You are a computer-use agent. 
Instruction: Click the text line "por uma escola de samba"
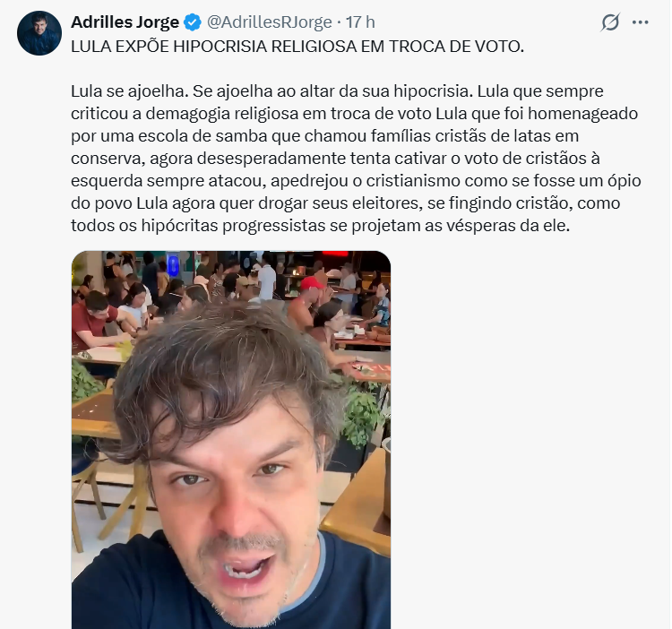[325, 136]
